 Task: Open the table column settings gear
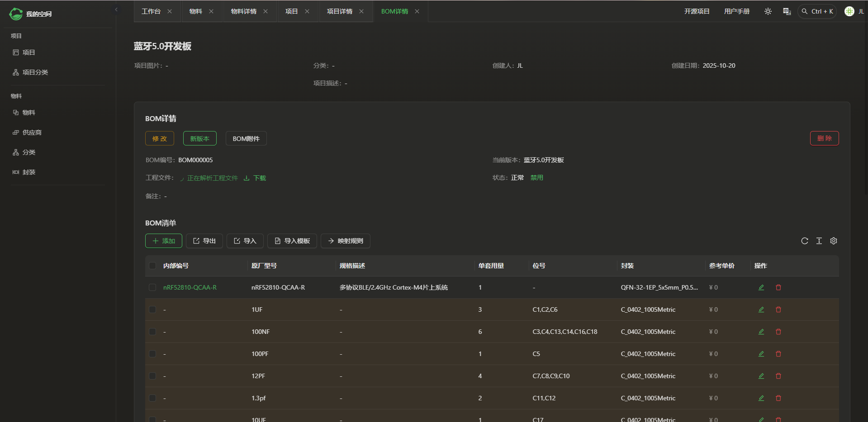pyautogui.click(x=833, y=241)
